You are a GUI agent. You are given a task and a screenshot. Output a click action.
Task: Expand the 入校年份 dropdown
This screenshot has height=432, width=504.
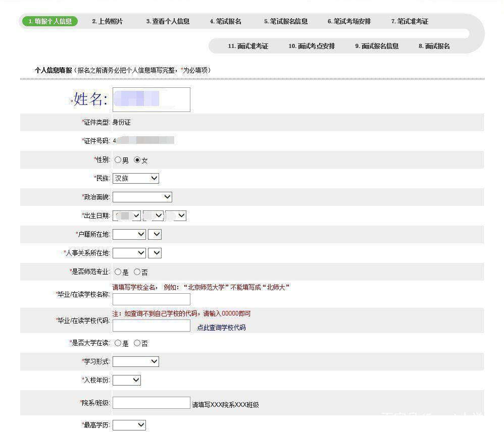click(x=126, y=380)
